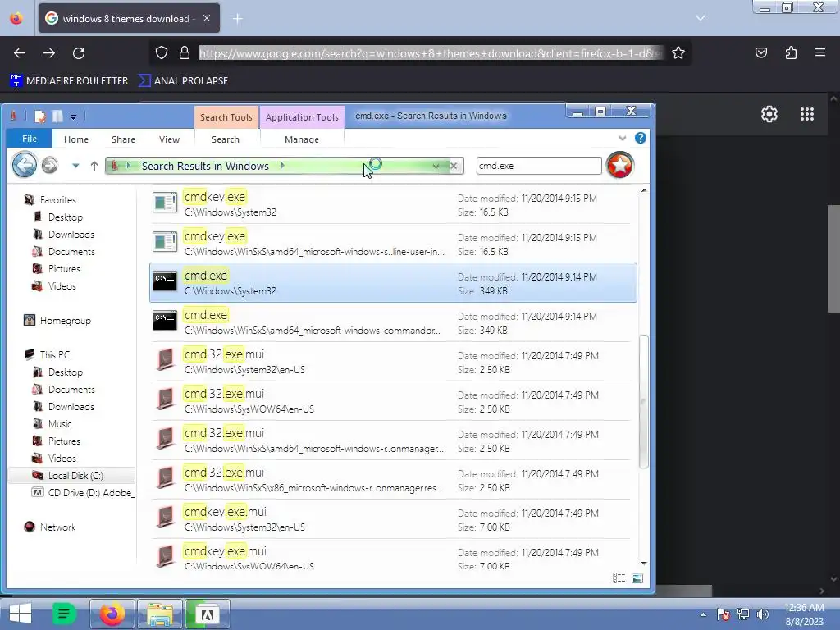The image size is (840, 630).
Task: Click cmd.exe System32 console icon
Action: coord(164,281)
